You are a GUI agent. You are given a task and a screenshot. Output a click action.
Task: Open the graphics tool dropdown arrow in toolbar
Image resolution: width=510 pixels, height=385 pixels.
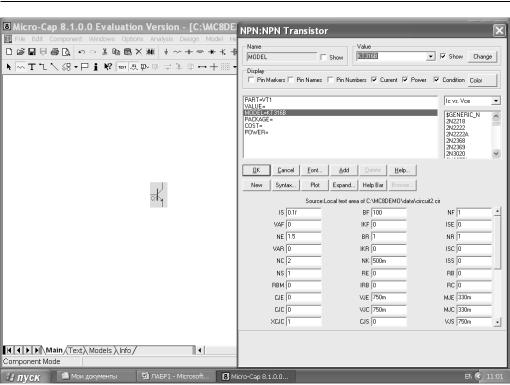[76, 67]
